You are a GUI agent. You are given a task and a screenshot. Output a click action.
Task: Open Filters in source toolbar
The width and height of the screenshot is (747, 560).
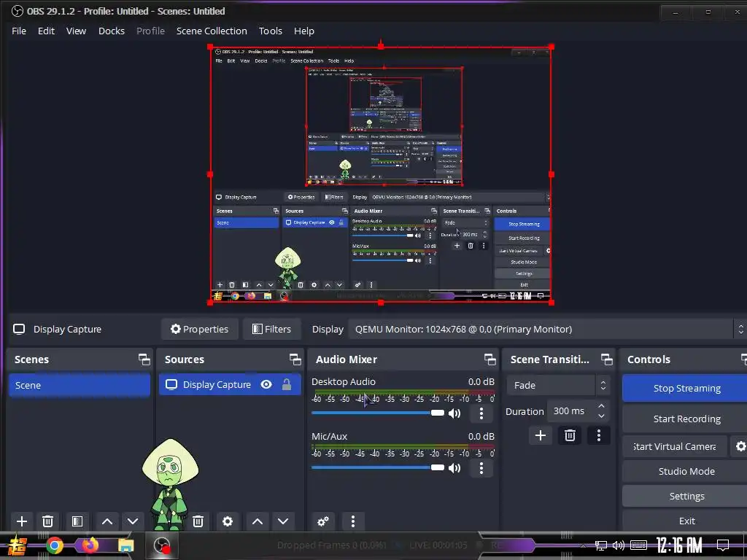271,329
